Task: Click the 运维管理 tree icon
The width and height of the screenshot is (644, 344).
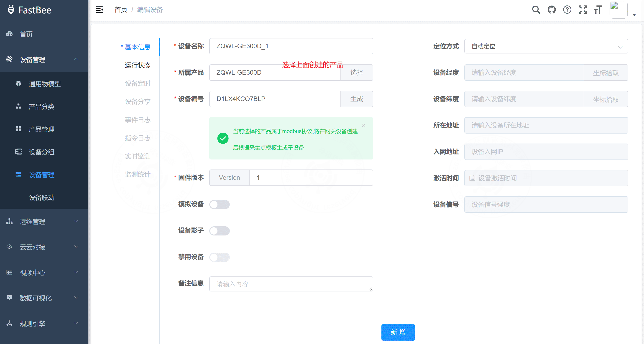Action: (x=10, y=221)
